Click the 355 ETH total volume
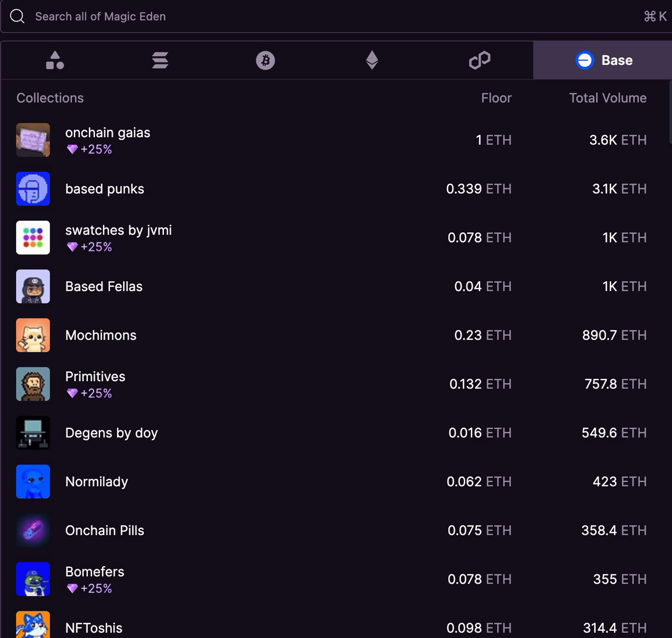The image size is (672, 638). 620,579
